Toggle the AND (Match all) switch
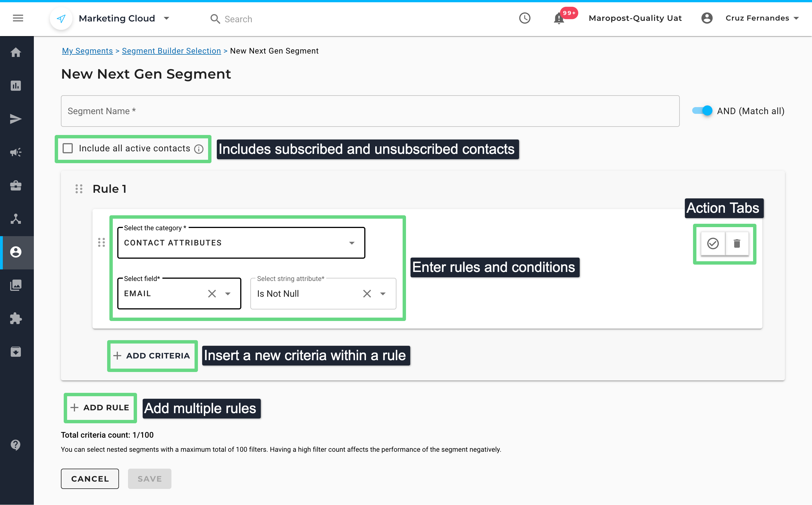The image size is (812, 505). (702, 110)
